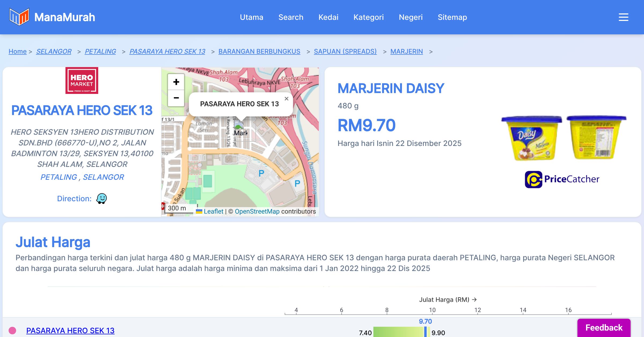The image size is (644, 337).
Task: Click the Feedback button
Action: click(604, 328)
